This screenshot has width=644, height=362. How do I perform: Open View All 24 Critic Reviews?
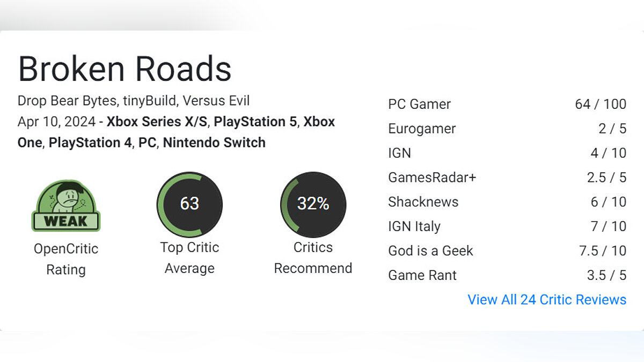(x=546, y=299)
